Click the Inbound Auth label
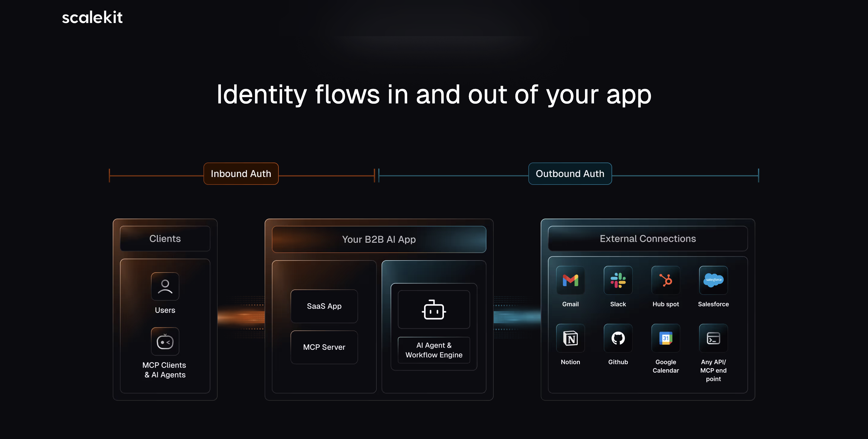The width and height of the screenshot is (868, 439). coord(241,174)
